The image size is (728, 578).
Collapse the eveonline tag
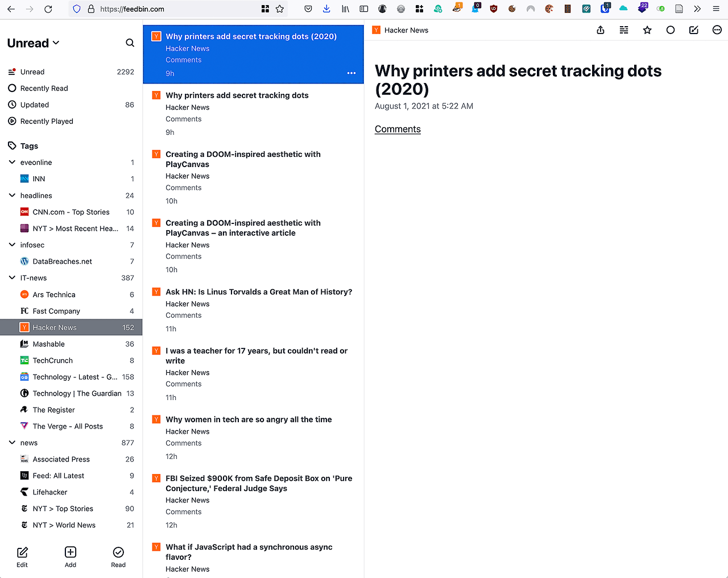pyautogui.click(x=12, y=163)
